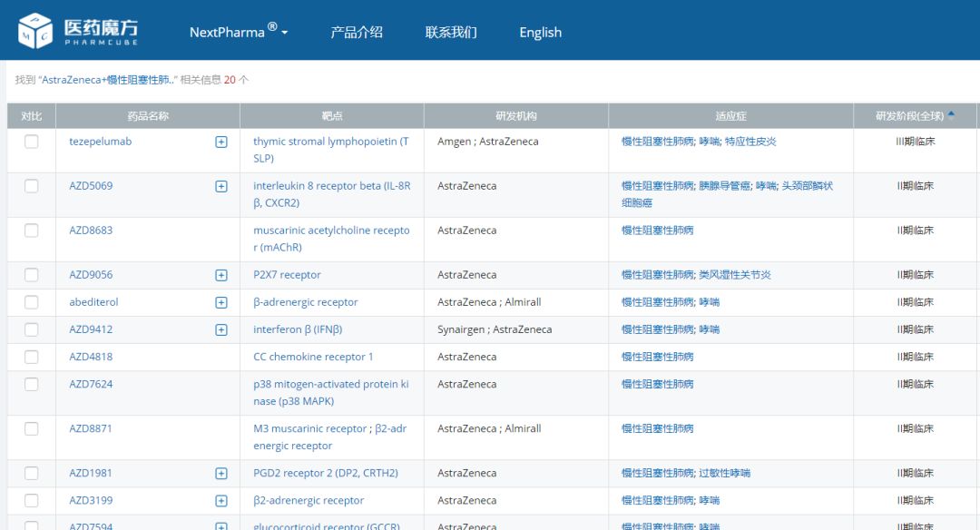Viewport: 980px width, 530px height.
Task: Click search term AstraZeneca+慢性阻塞性肺 text
Action: pyautogui.click(x=107, y=79)
